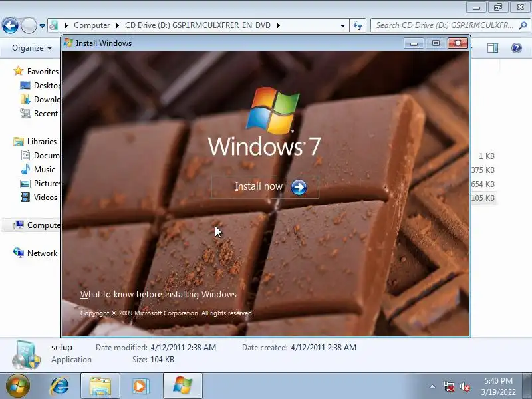Click the network status tray icon

click(x=448, y=386)
